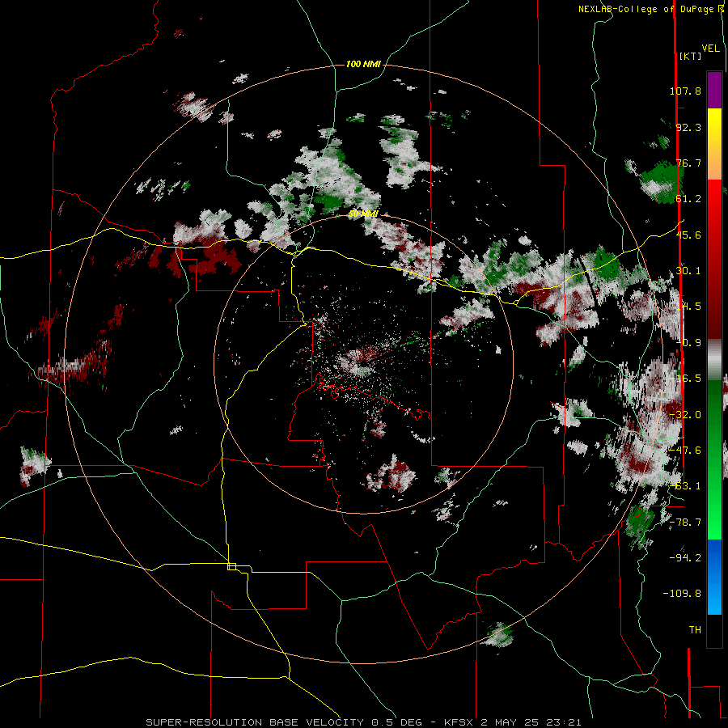The image size is (728, 728).
Task: Select the -78.7 value on the velocity scale
Action: [685, 523]
